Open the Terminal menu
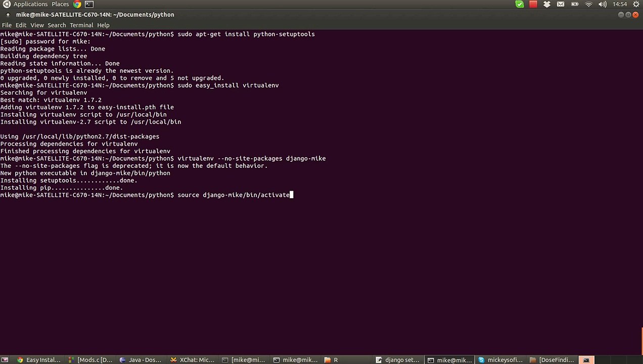 pos(81,25)
